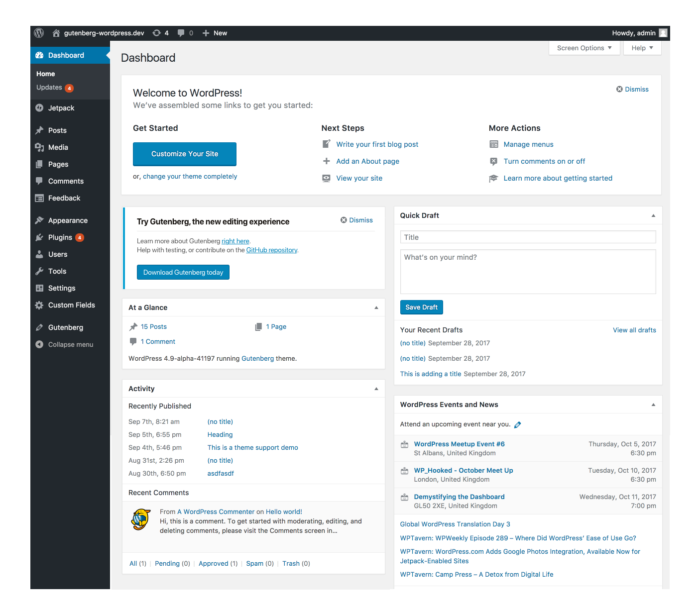Screen dimensions: 700x616
Task: Open Turn comments on or off link
Action: point(544,161)
